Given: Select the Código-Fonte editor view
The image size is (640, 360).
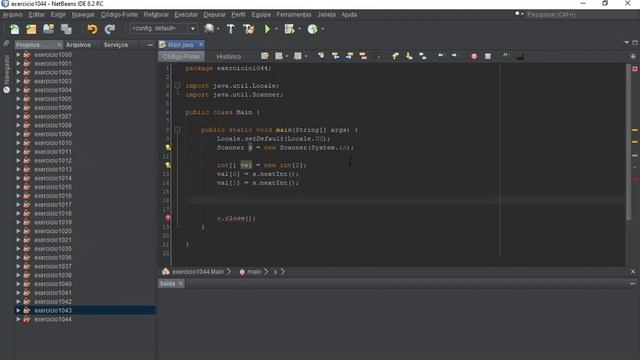Looking at the screenshot, I should pyautogui.click(x=181, y=57).
